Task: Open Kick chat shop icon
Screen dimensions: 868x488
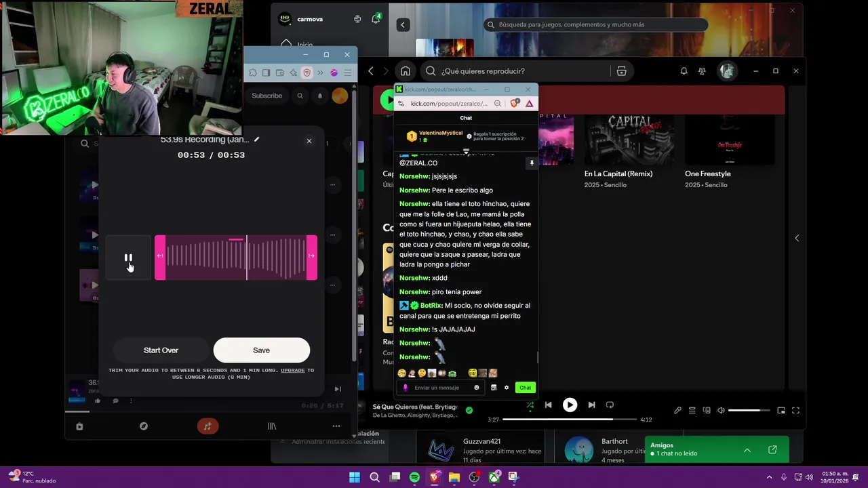Action: [x=494, y=388]
